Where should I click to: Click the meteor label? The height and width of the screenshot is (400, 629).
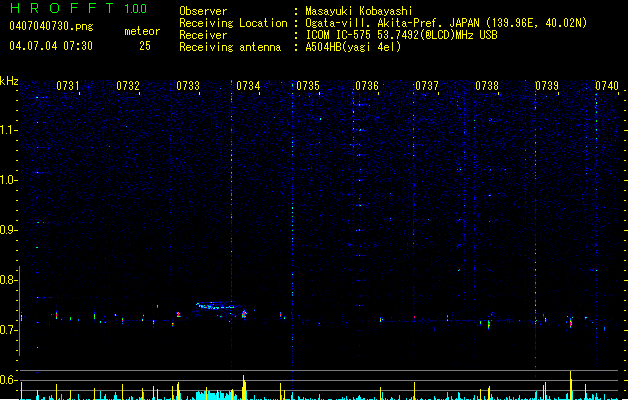pyautogui.click(x=142, y=31)
